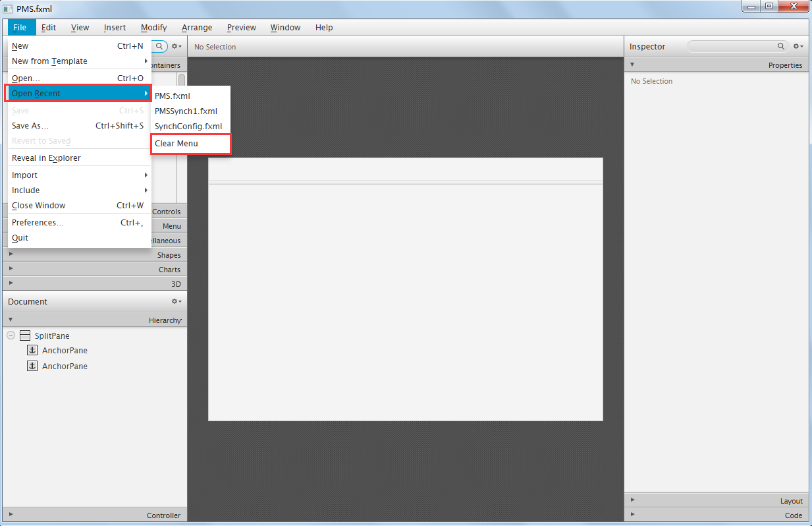Viewport: 812px width, 526px height.
Task: Expand the Charts library section
Action: [x=10, y=269]
